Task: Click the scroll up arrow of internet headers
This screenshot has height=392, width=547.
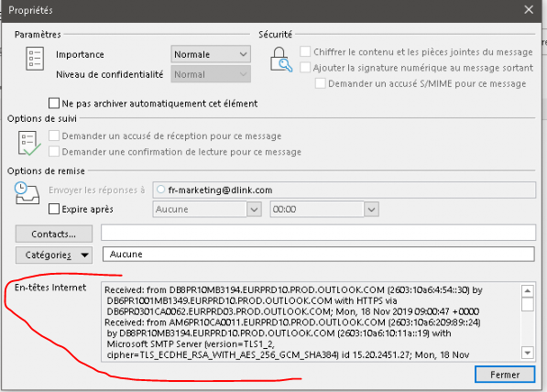Action: 528,290
